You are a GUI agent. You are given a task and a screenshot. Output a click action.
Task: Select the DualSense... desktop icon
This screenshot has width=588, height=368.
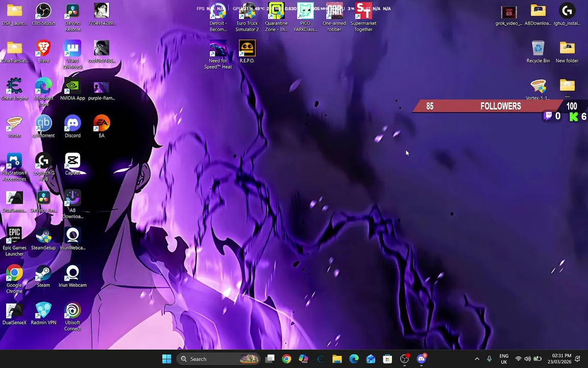click(x=14, y=202)
